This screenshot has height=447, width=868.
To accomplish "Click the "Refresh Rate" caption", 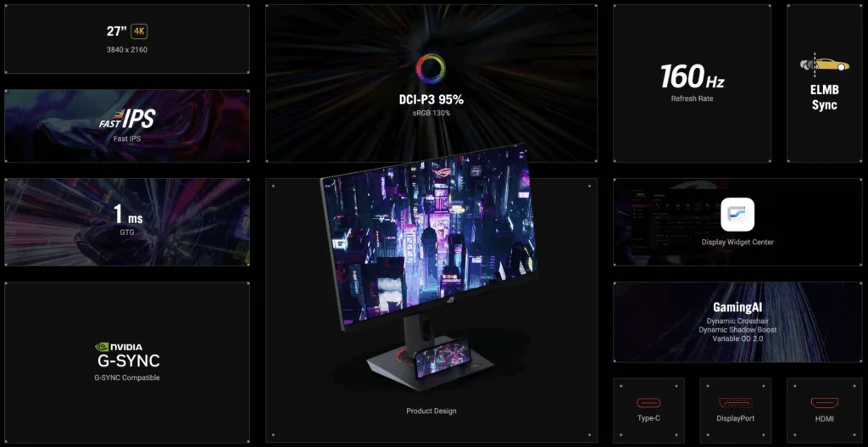I will tap(692, 98).
